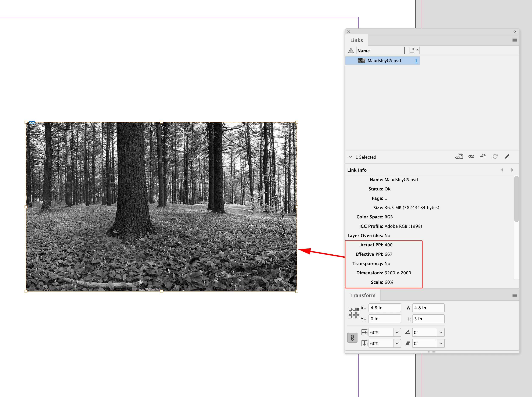The height and width of the screenshot is (397, 532).
Task: Open the Scale X percentage dropdown
Action: coord(397,333)
